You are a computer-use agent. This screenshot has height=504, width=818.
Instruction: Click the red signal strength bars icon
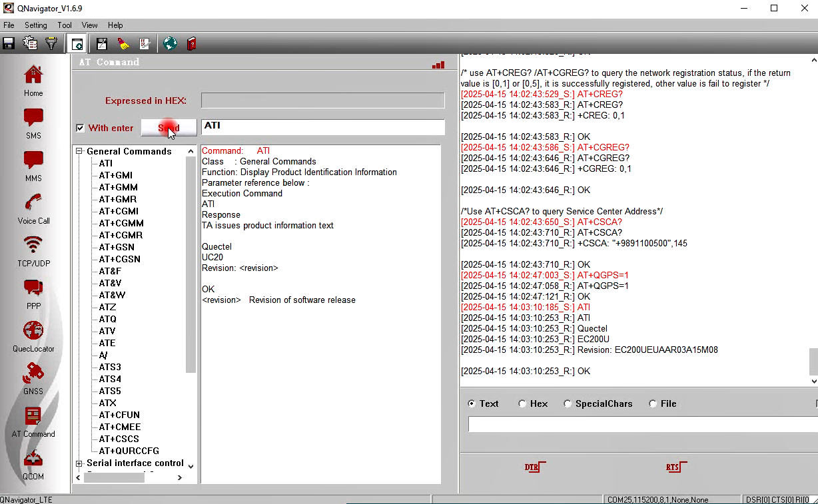[438, 65]
